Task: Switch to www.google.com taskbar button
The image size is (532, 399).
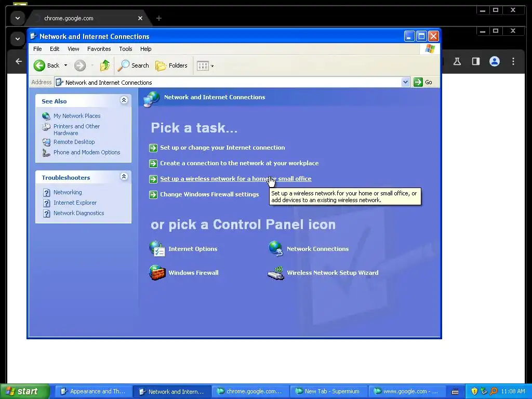Action: point(406,392)
